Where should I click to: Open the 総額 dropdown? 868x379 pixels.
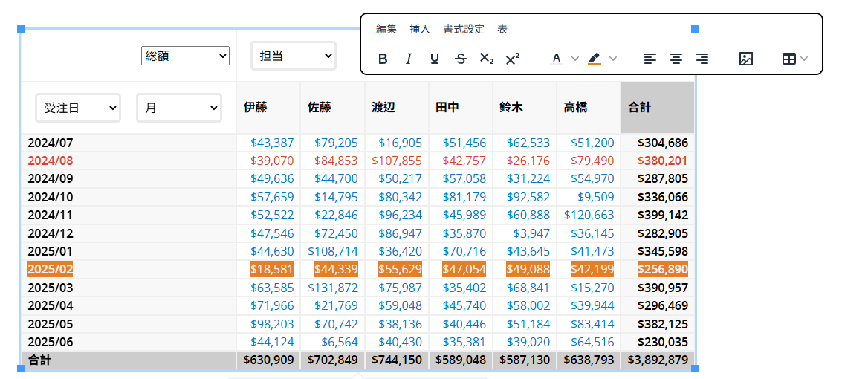click(185, 56)
